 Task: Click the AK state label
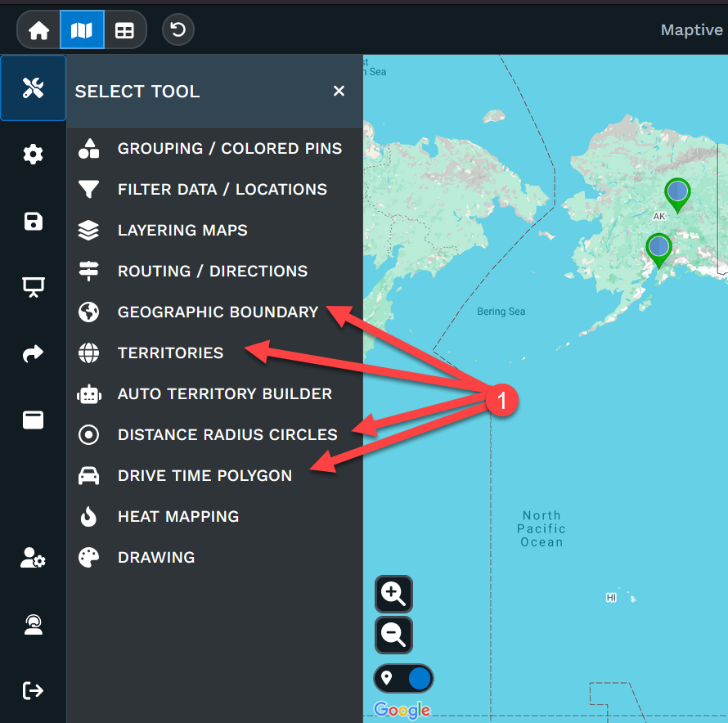click(x=659, y=216)
